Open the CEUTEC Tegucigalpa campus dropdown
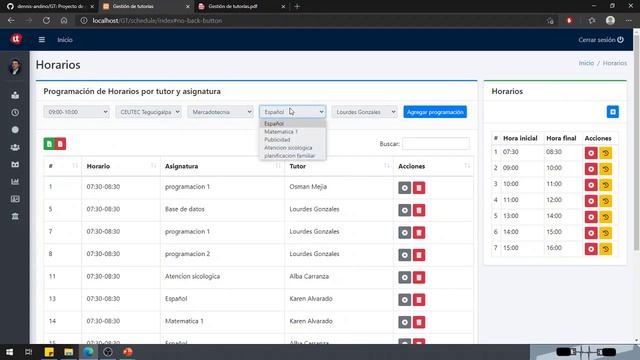Image resolution: width=640 pixels, height=360 pixels. point(148,112)
